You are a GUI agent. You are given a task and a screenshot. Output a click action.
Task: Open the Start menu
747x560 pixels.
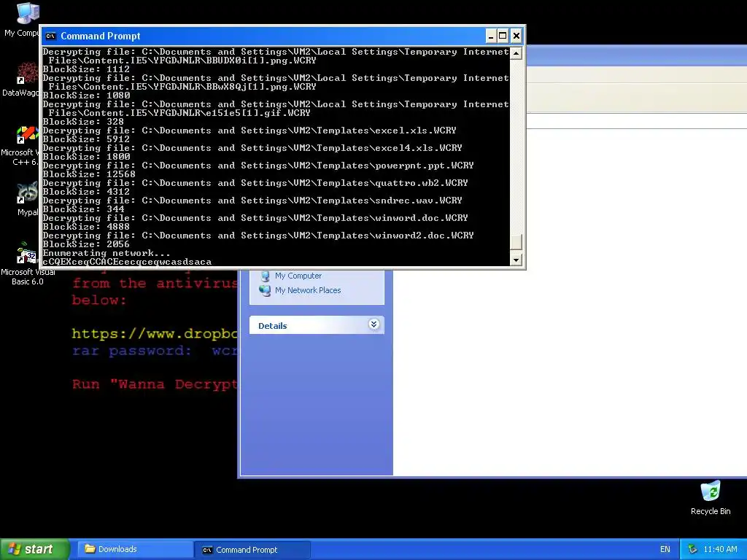34,549
